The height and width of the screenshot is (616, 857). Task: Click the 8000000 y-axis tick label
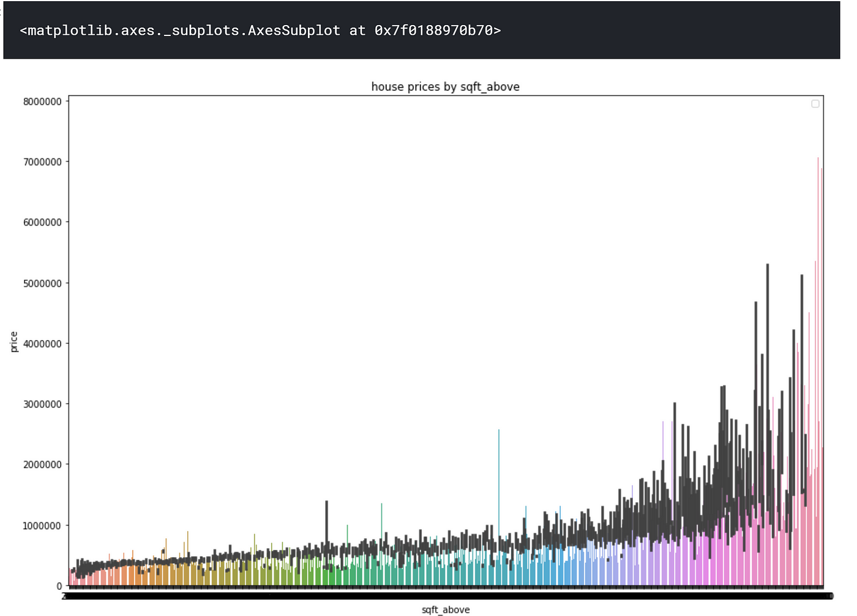42,102
